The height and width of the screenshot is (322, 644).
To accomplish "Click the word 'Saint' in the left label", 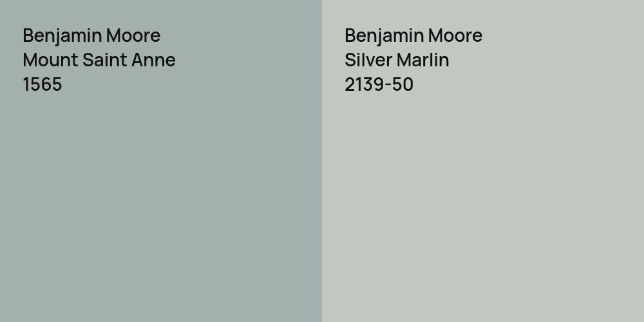I will pos(104,60).
